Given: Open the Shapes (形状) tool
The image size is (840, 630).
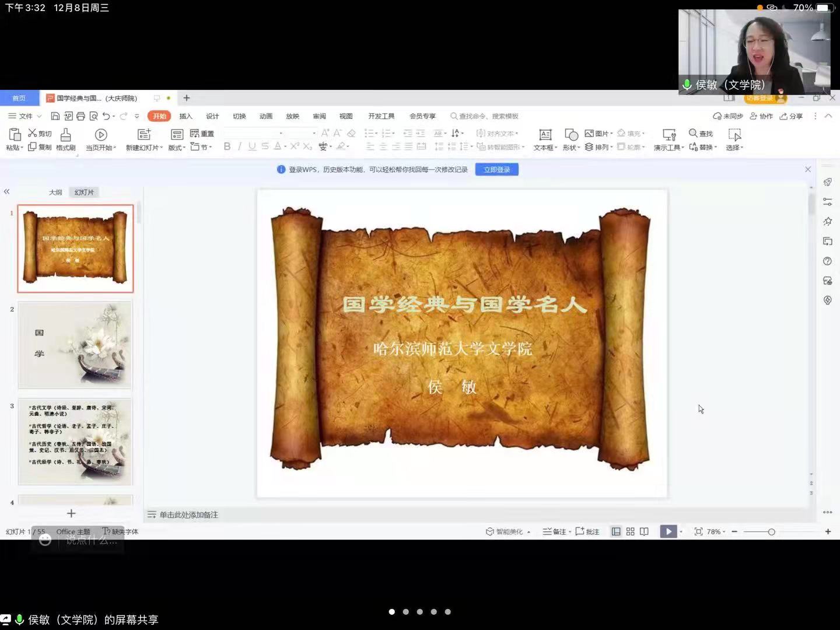Looking at the screenshot, I should click(x=570, y=135).
